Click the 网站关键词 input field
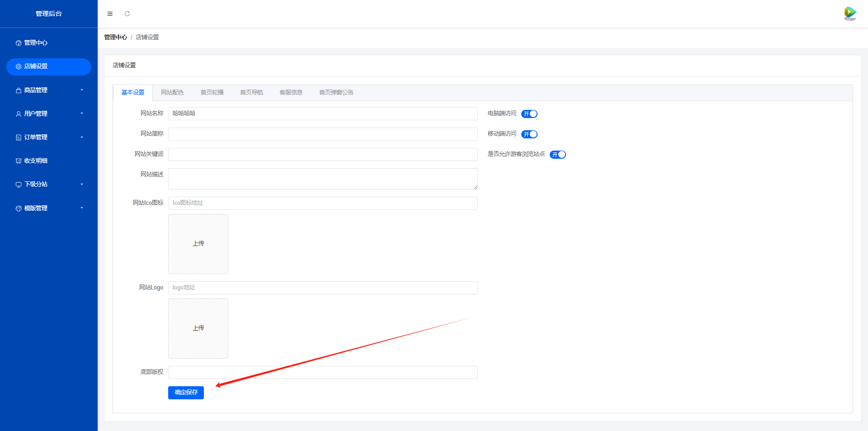Image resolution: width=868 pixels, height=431 pixels. coord(323,155)
